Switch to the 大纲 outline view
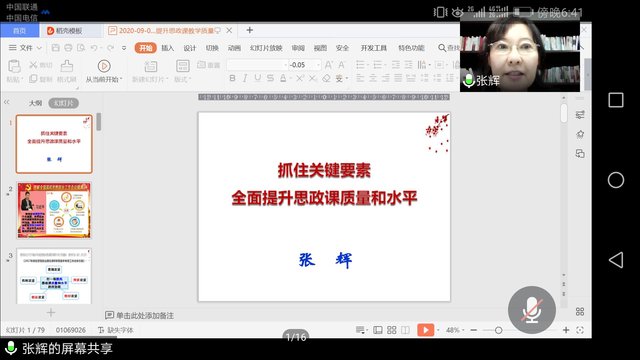 pyautogui.click(x=35, y=103)
